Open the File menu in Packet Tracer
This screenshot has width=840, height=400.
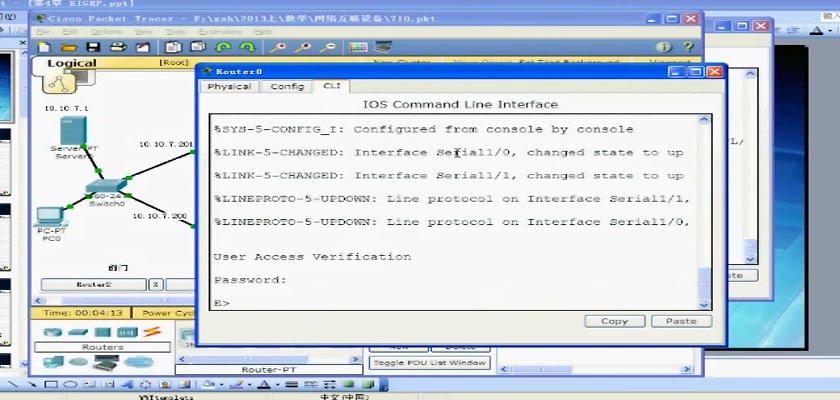[43, 32]
